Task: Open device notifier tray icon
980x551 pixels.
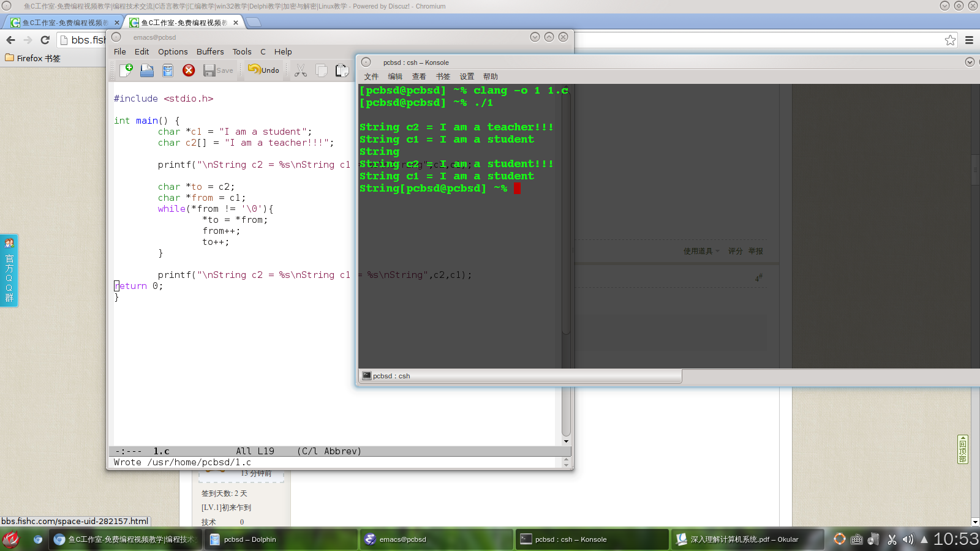Action: [874, 539]
